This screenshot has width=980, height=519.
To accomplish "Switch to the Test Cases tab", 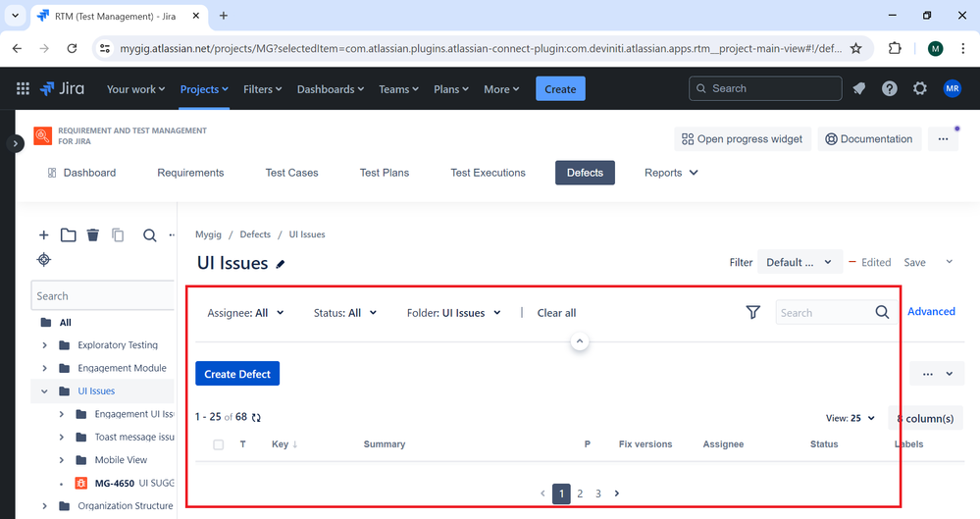I will (292, 173).
